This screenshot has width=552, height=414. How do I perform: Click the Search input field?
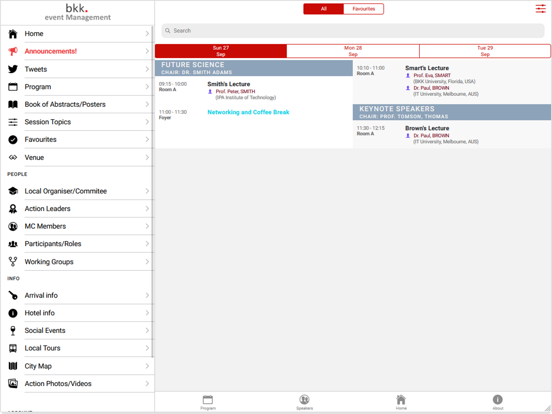click(353, 31)
